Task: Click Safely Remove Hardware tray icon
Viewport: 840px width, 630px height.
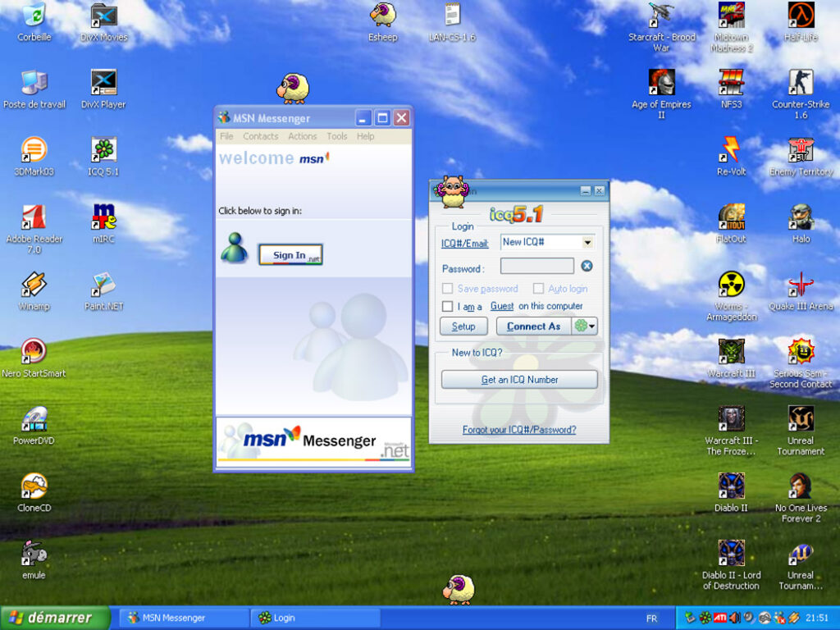Action: pos(690,619)
